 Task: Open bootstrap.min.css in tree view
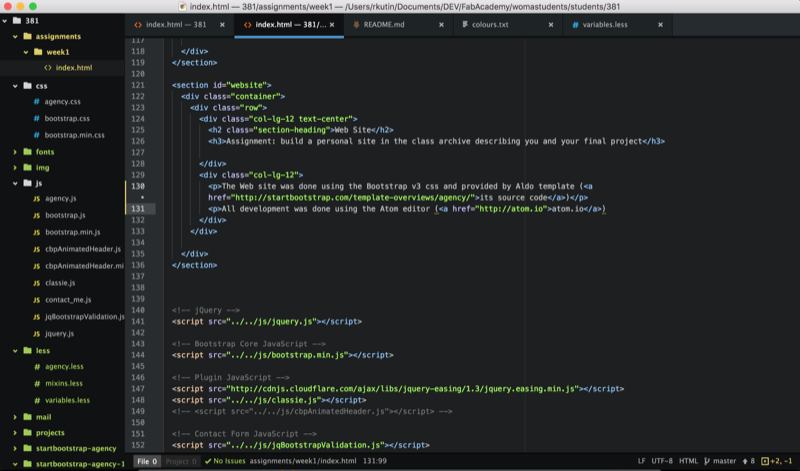tap(74, 136)
